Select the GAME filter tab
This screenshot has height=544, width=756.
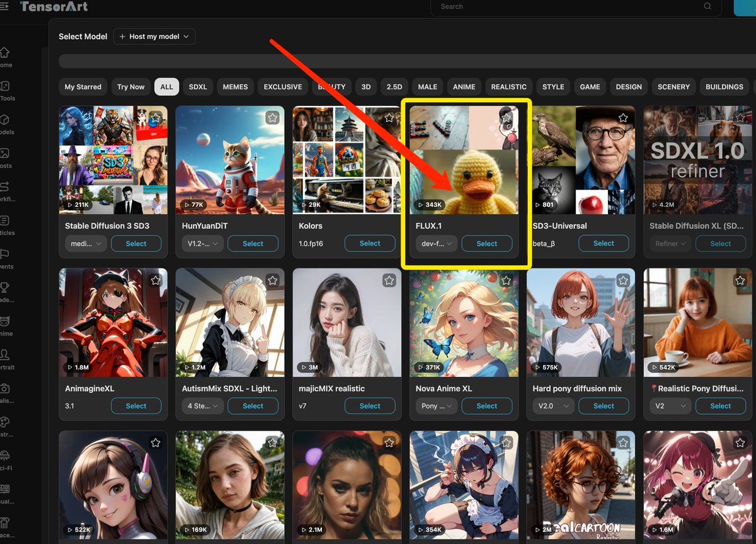[x=590, y=87]
